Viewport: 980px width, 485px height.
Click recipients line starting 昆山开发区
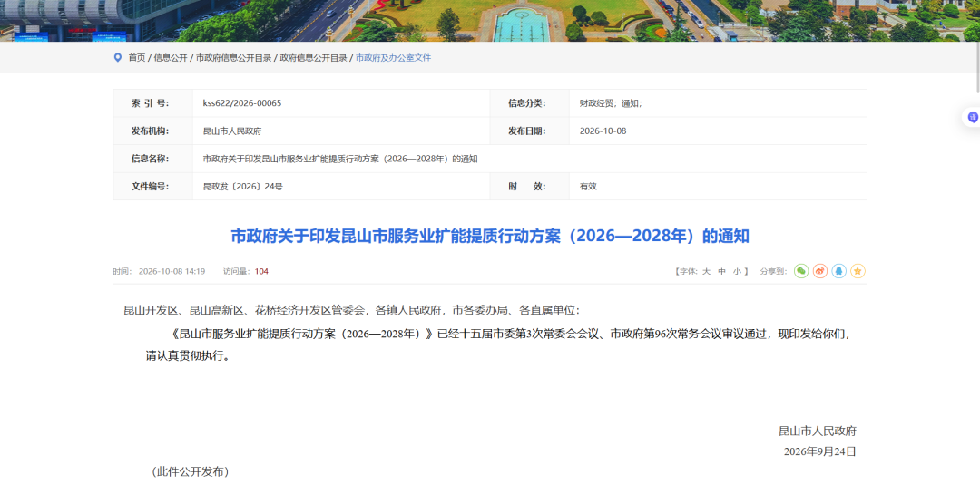[352, 310]
